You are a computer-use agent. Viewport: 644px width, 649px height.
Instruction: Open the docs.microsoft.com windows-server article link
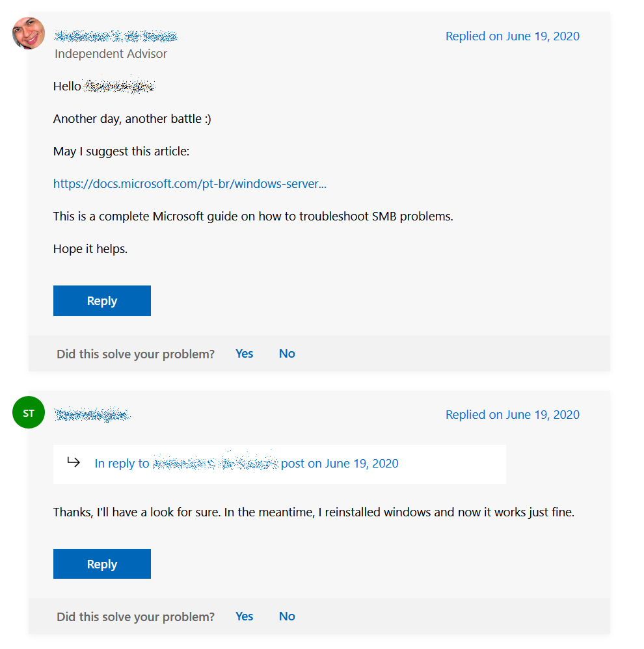189,183
